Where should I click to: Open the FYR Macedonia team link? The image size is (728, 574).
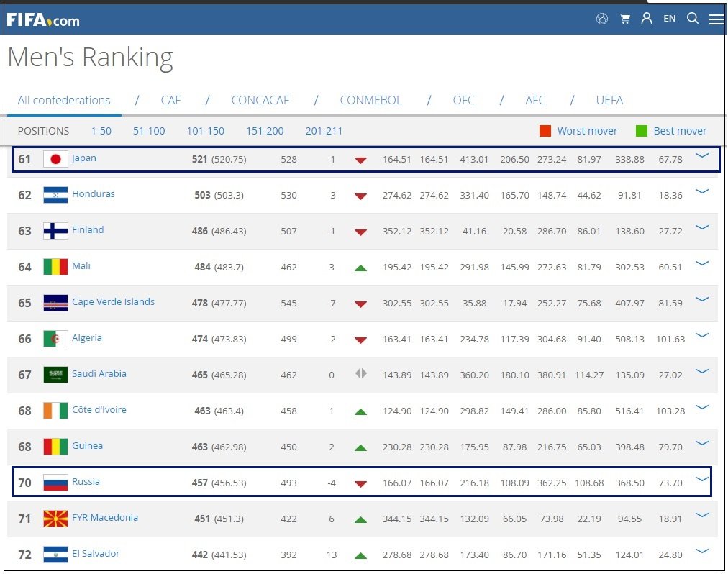(x=105, y=517)
